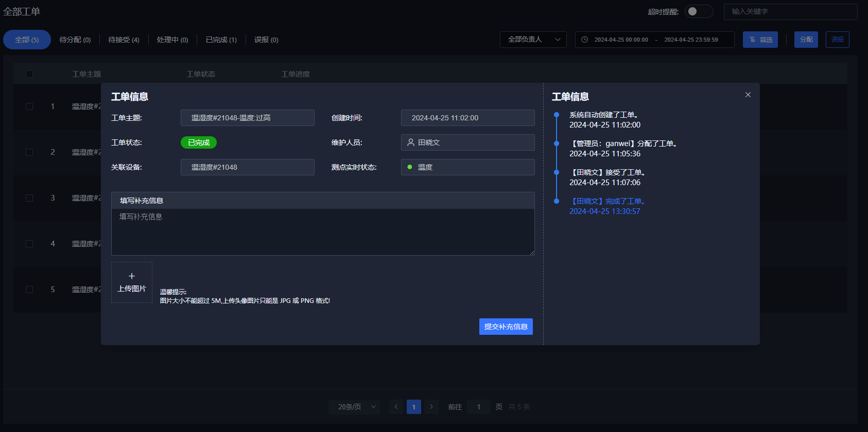This screenshot has width=868, height=432.
Task: Go to next page arrow
Action: click(431, 407)
